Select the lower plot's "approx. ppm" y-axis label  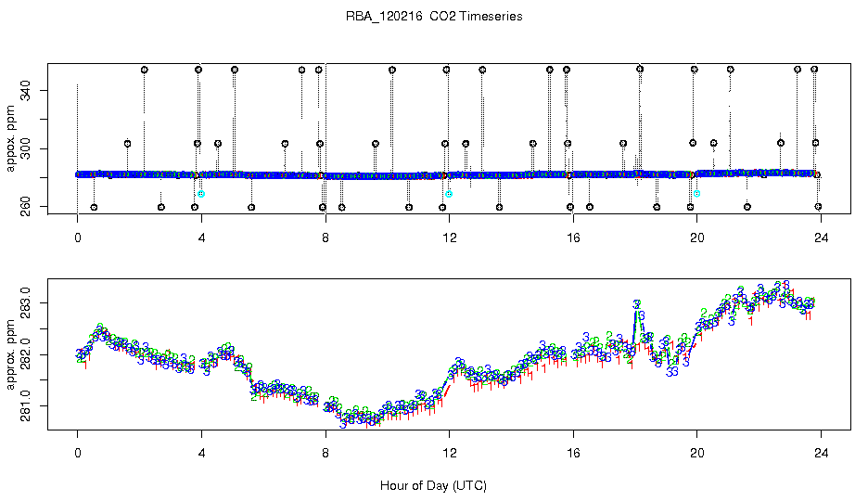pyautogui.click(x=10, y=354)
